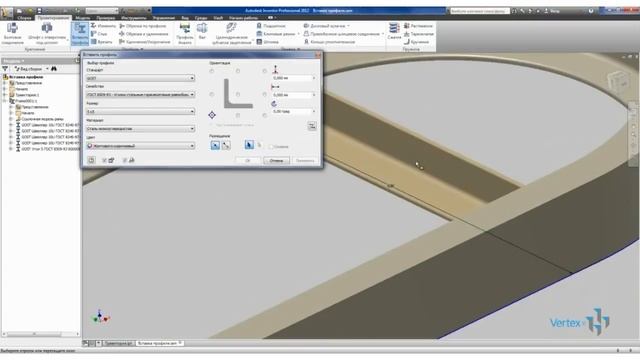Choose the frame Change (Изменить) tool

104,26
